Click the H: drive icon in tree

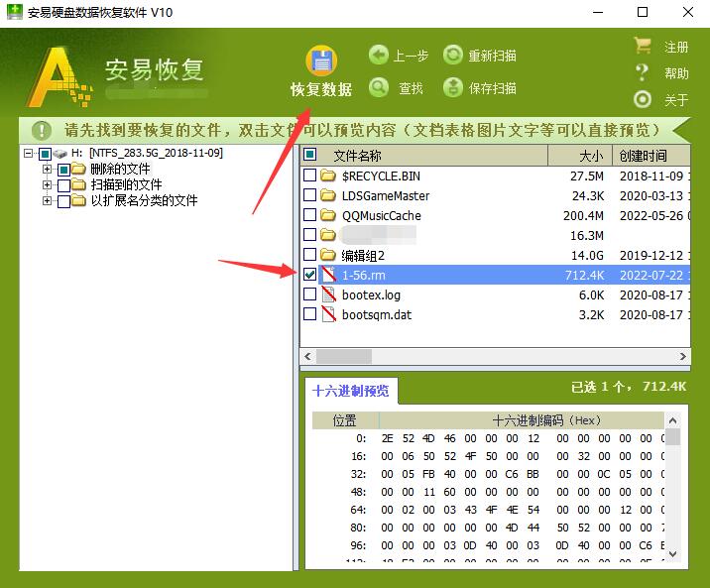[x=60, y=154]
